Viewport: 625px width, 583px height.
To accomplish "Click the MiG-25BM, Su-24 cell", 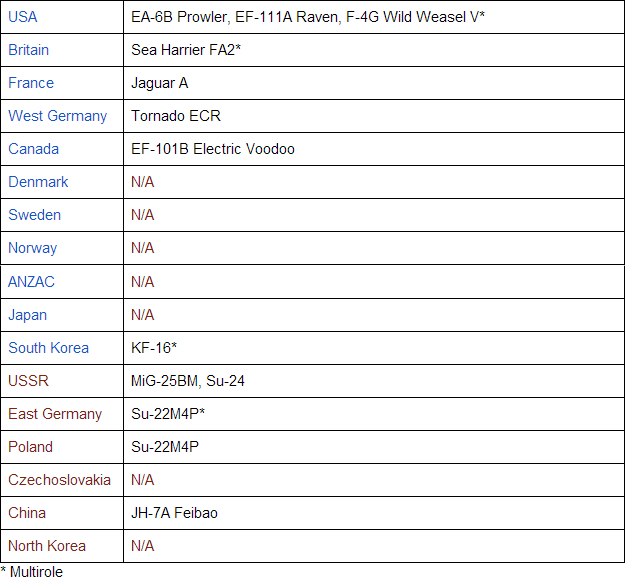I will pyautogui.click(x=374, y=381).
